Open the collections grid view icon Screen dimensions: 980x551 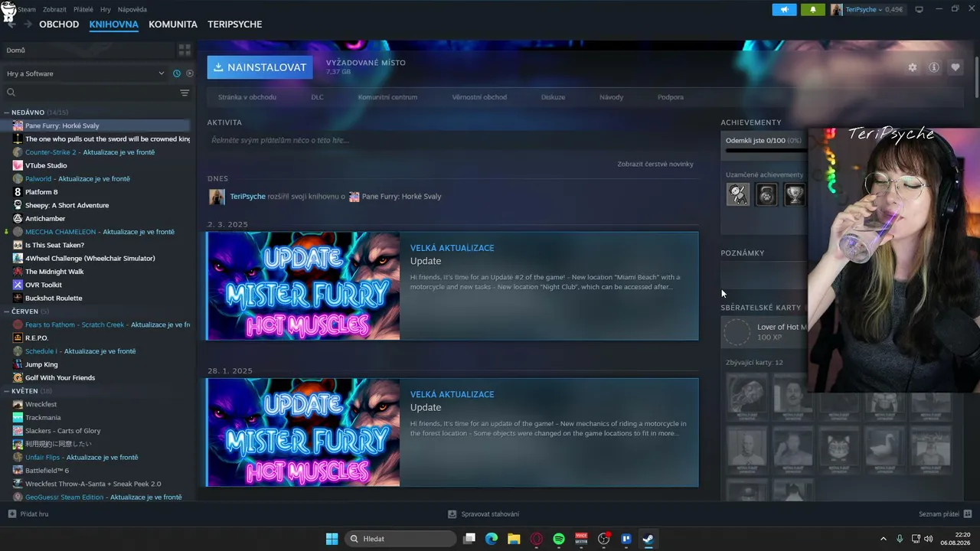coord(185,51)
